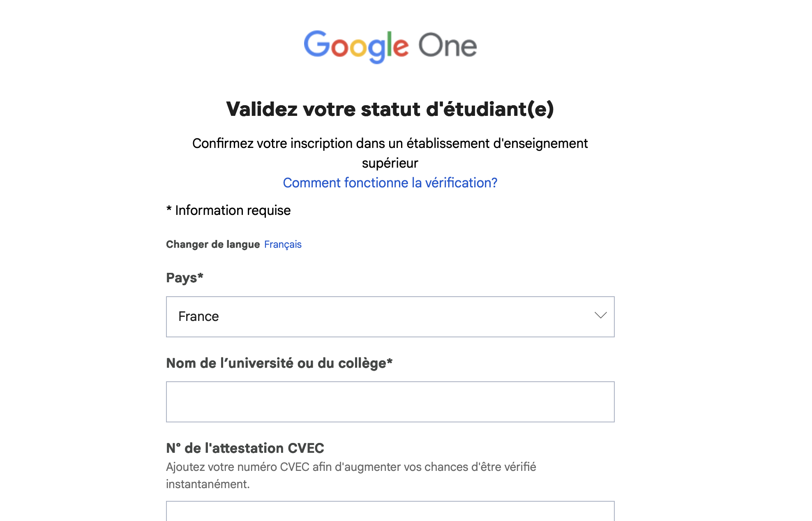812x521 pixels.
Task: Click the Nom de l'université ou du collège label
Action: (279, 363)
